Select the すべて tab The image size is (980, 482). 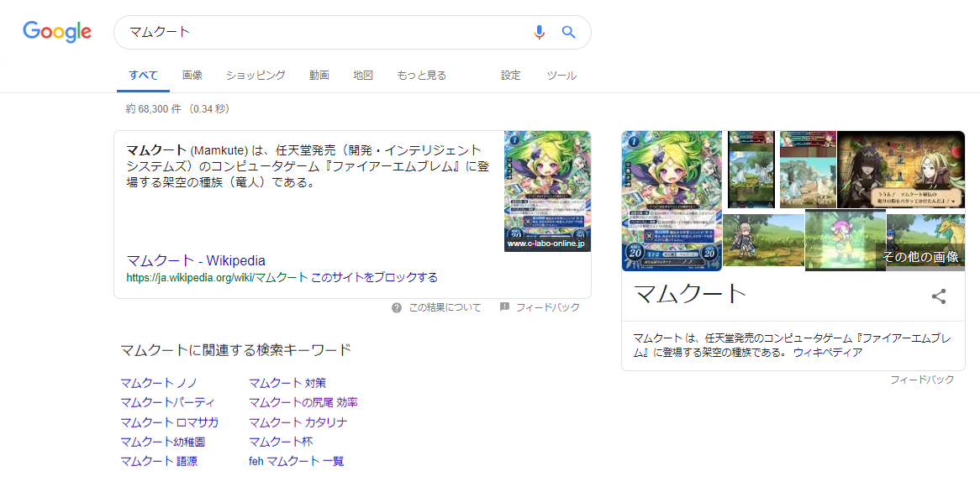(143, 76)
